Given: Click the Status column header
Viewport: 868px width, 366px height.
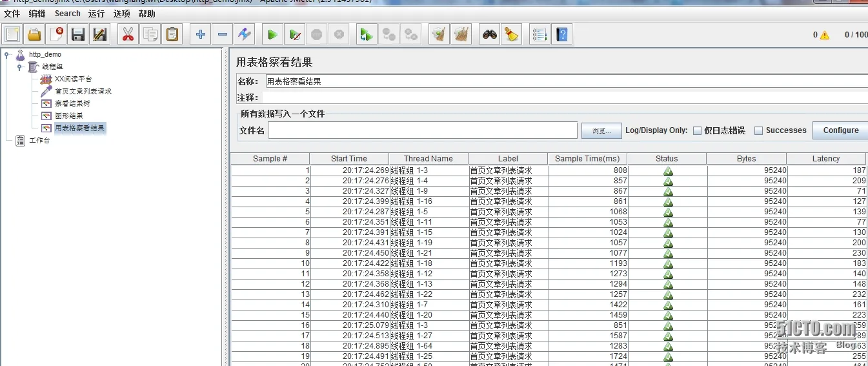Looking at the screenshot, I should tap(667, 158).
